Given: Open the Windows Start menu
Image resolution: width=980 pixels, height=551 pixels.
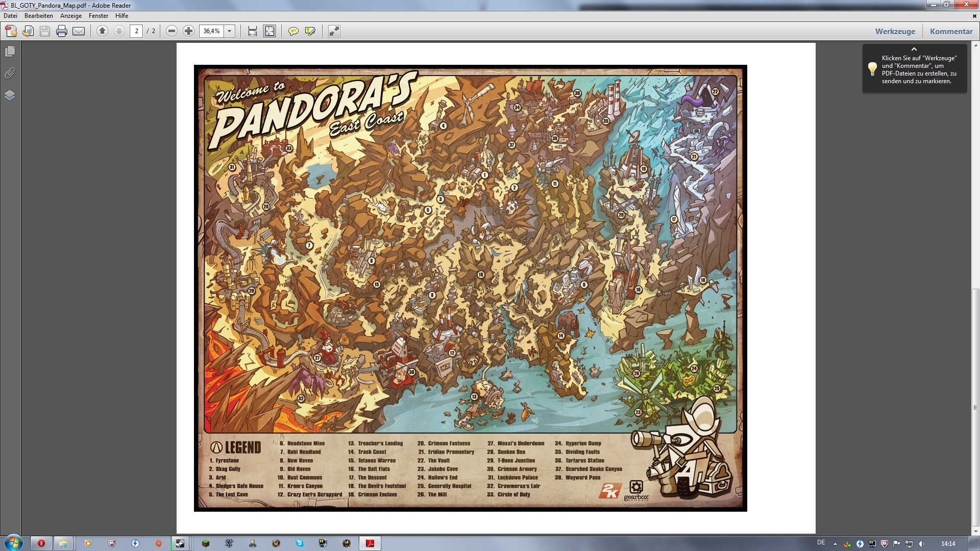Looking at the screenshot, I should [13, 543].
